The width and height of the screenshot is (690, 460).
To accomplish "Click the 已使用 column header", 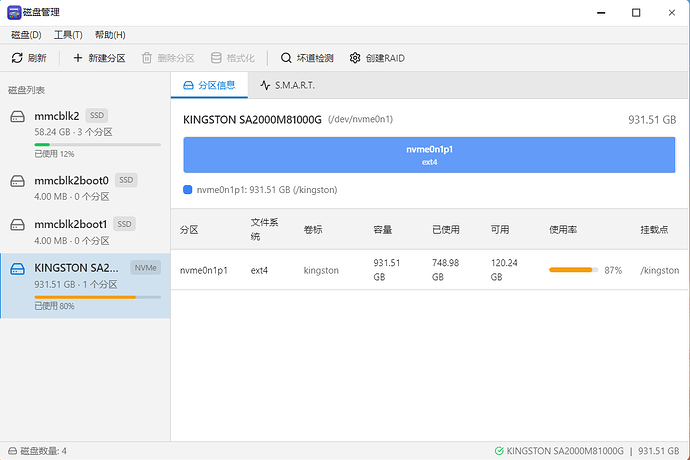I will click(x=446, y=230).
